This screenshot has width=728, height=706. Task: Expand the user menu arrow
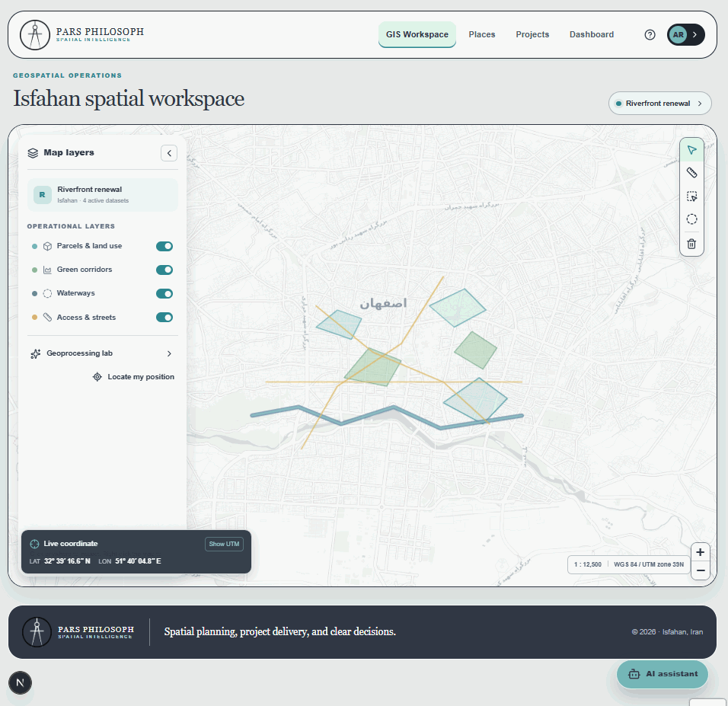click(695, 35)
